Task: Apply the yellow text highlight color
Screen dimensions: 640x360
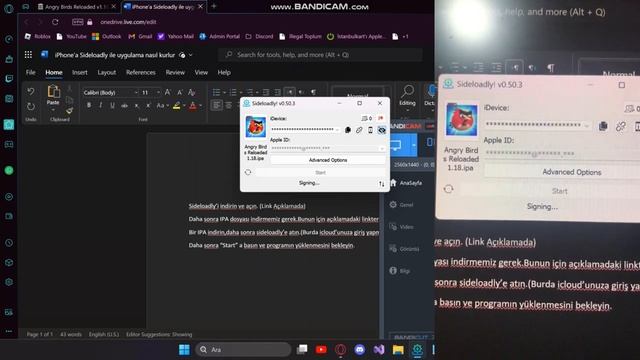Action: pyautogui.click(x=176, y=106)
